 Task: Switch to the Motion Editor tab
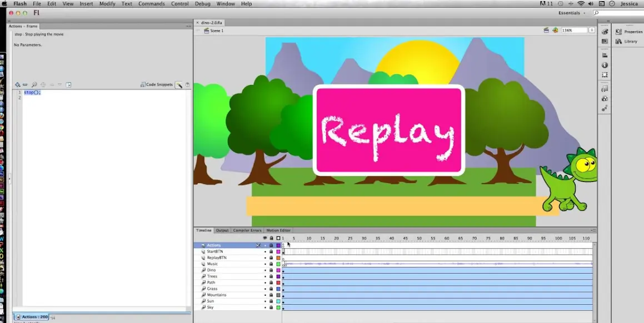click(x=278, y=230)
